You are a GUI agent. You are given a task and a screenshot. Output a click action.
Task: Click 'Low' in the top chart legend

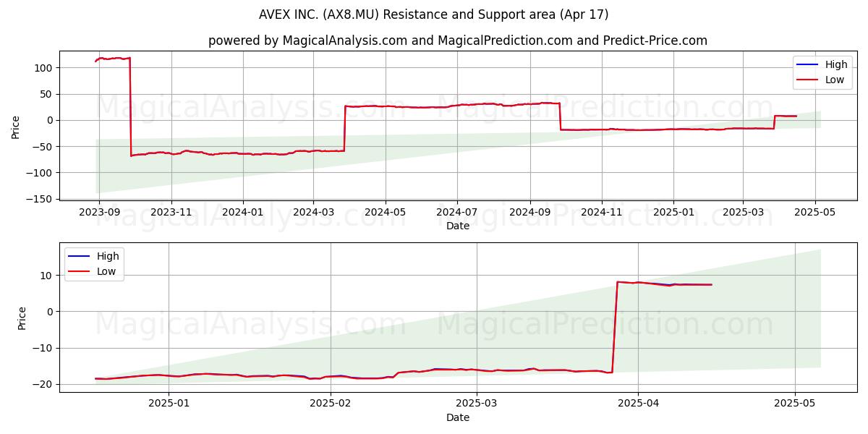click(835, 80)
